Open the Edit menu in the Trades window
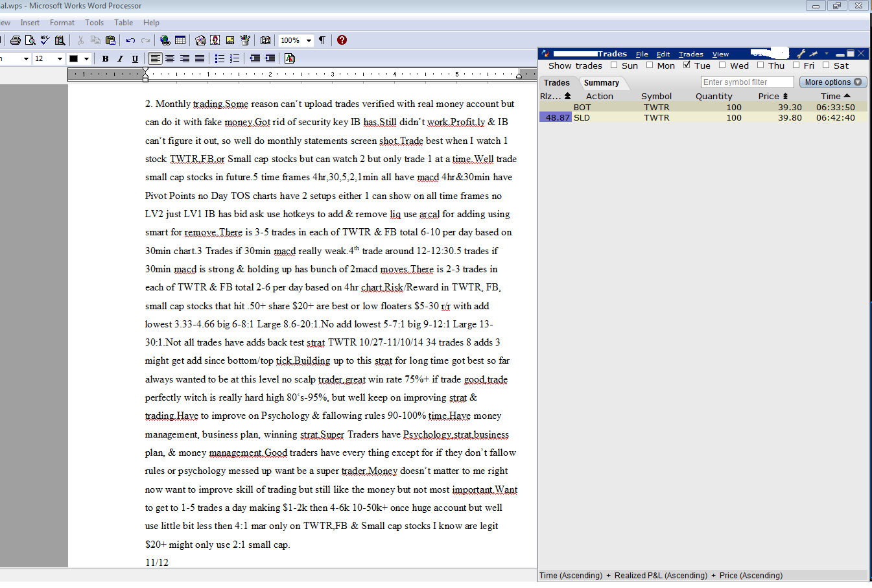The image size is (872, 588). tap(663, 54)
